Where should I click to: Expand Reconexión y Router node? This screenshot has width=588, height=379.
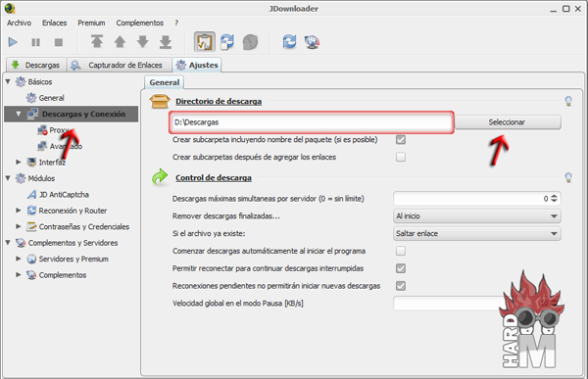[18, 211]
